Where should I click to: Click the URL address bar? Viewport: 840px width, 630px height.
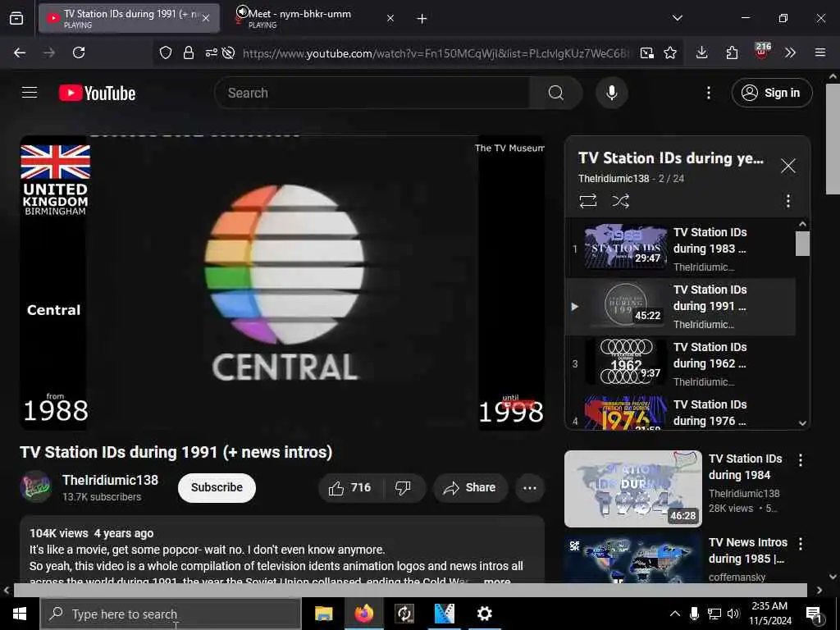[x=436, y=53]
